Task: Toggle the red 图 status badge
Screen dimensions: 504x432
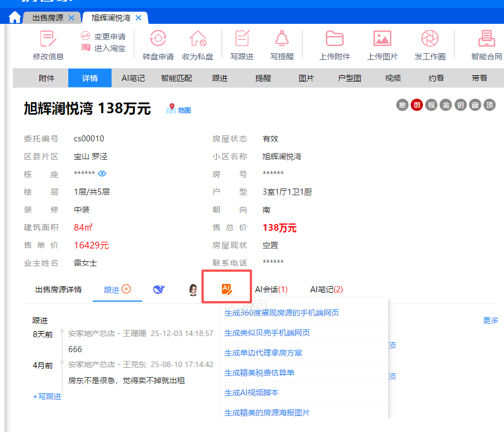Action: point(417,105)
